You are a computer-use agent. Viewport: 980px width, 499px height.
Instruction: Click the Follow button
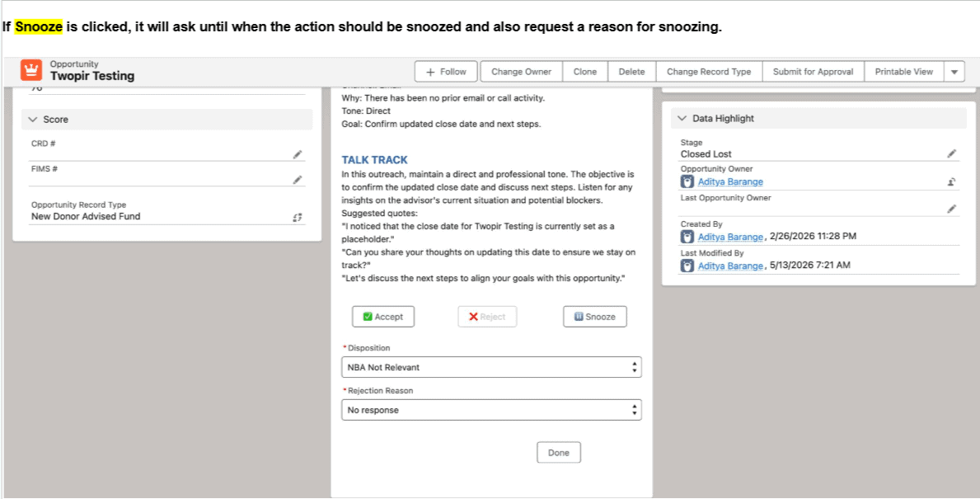pos(446,72)
